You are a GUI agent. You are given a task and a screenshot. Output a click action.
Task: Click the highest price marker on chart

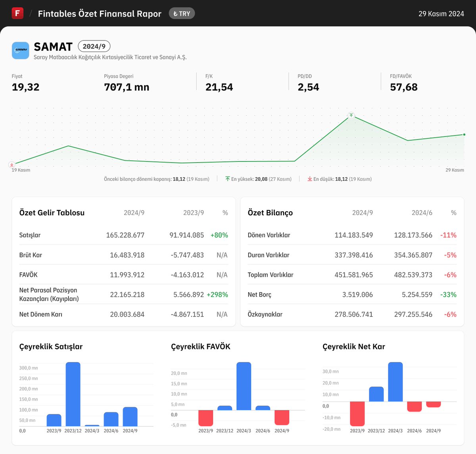coord(351,115)
